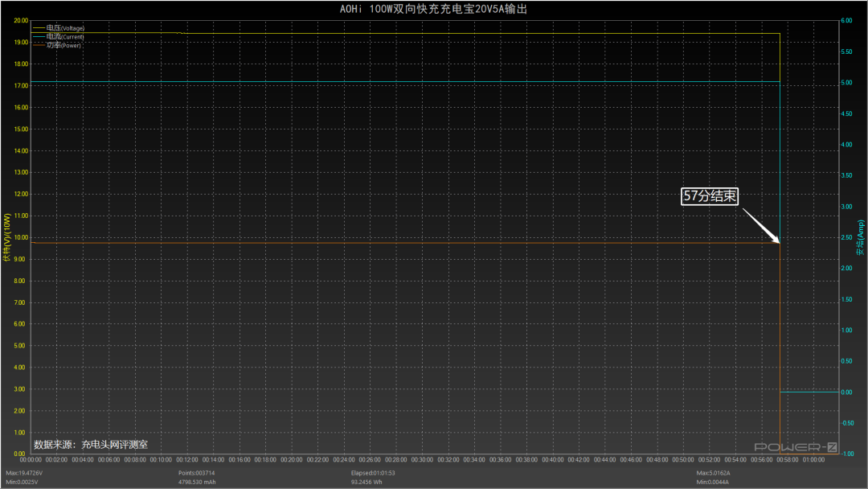Click the 01:00:00 time axis label

[813, 460]
